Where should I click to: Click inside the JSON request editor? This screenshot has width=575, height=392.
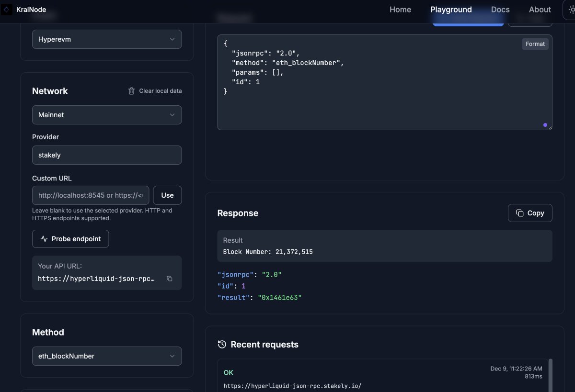click(x=384, y=82)
